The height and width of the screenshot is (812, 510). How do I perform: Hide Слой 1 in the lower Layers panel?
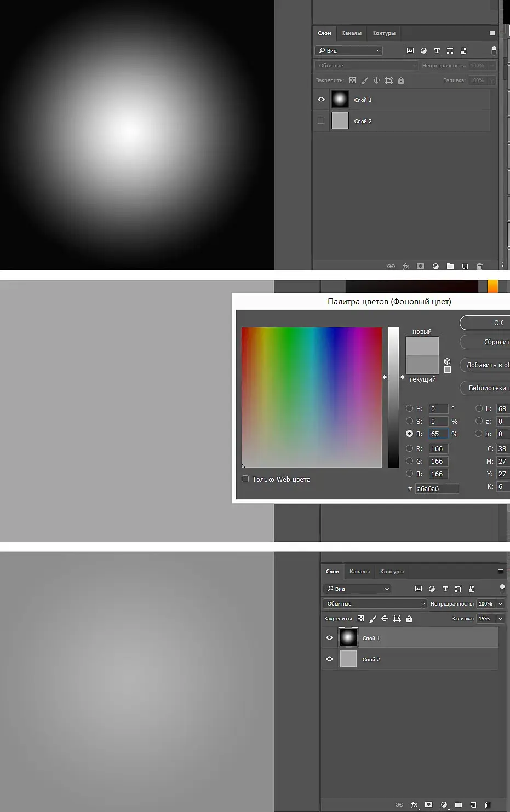point(329,638)
